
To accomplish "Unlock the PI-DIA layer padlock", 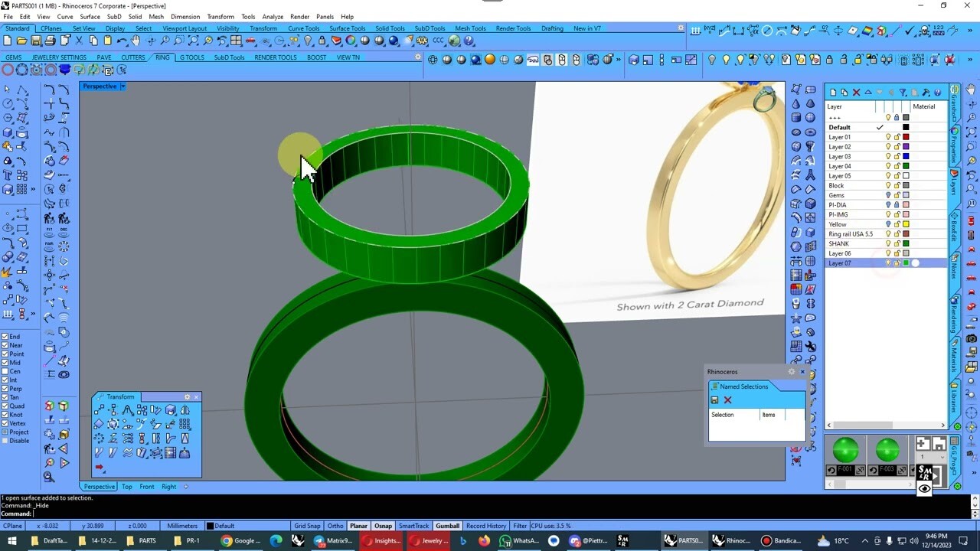I will (898, 204).
